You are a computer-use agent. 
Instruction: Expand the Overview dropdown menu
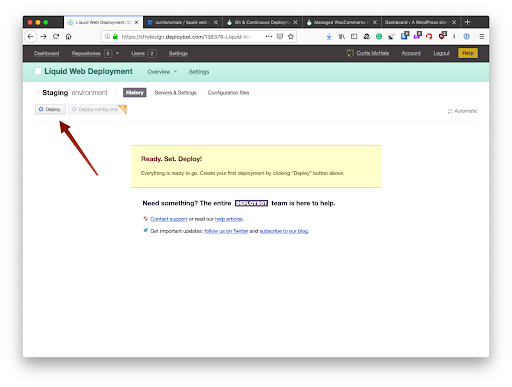click(162, 72)
